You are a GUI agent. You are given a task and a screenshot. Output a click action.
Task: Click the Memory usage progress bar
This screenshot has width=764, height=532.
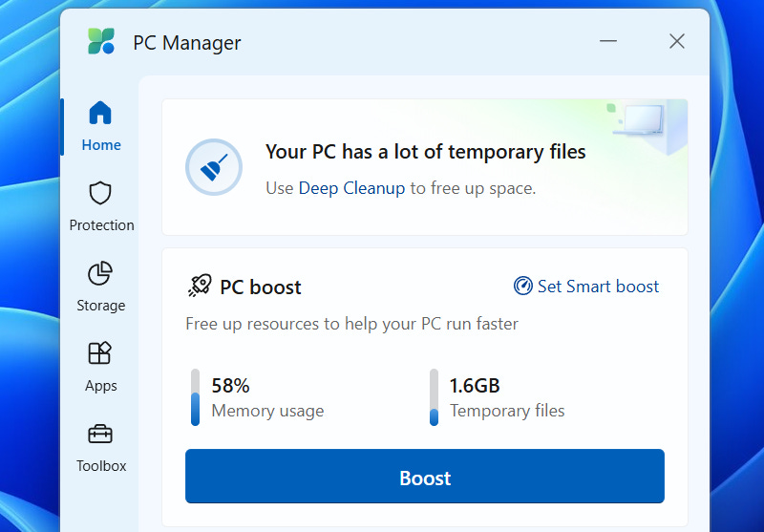(196, 397)
